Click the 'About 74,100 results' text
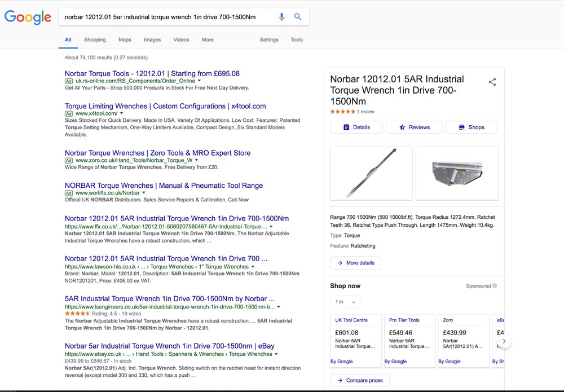The height and width of the screenshot is (392, 564). [106, 58]
